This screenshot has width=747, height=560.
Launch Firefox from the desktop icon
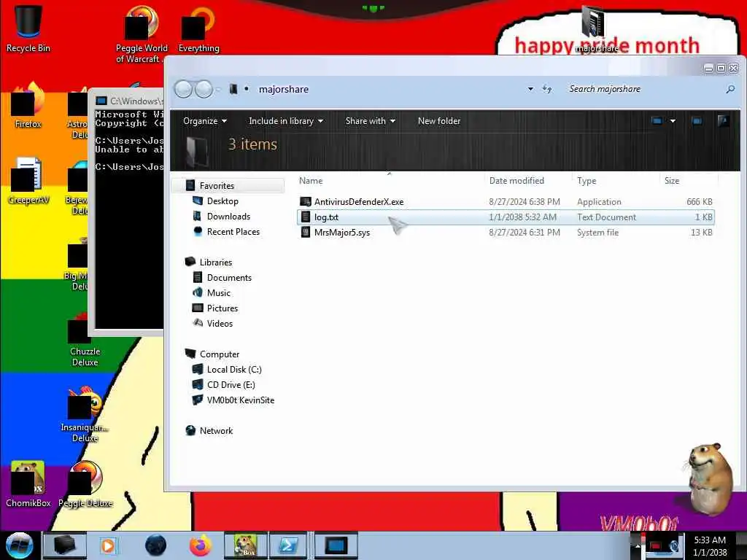(x=28, y=106)
